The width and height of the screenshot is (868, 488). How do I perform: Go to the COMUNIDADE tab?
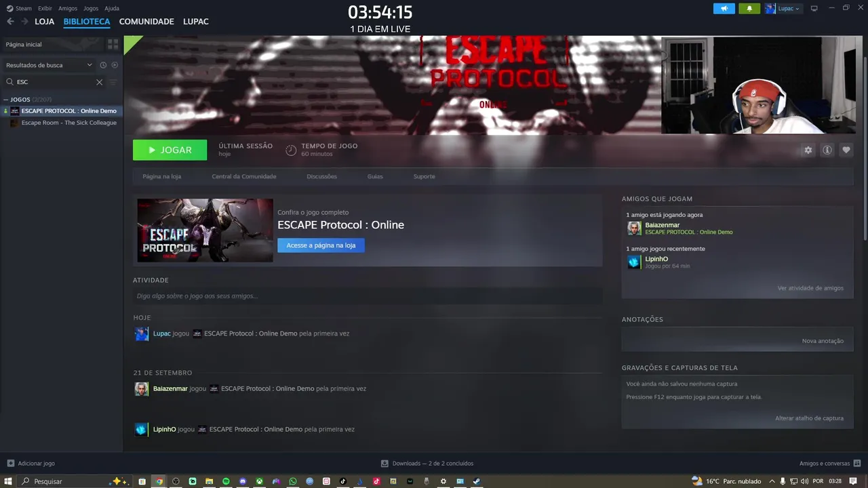click(146, 22)
